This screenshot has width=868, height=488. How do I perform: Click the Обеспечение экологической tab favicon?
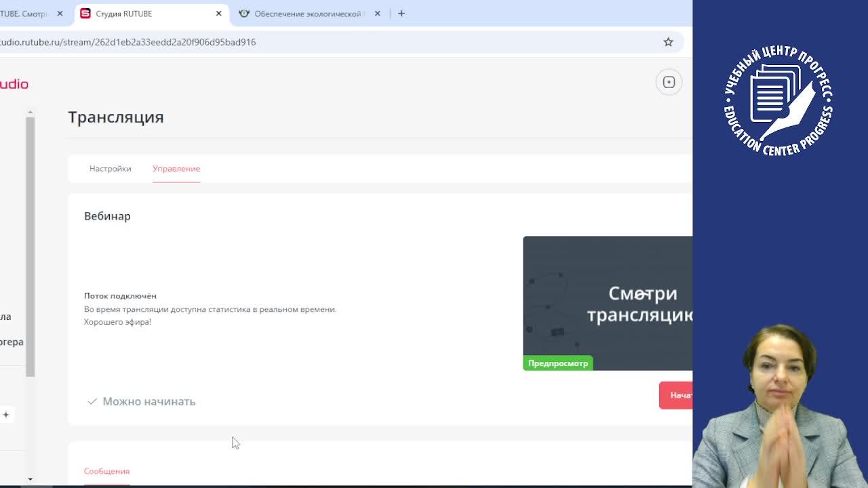coord(244,14)
